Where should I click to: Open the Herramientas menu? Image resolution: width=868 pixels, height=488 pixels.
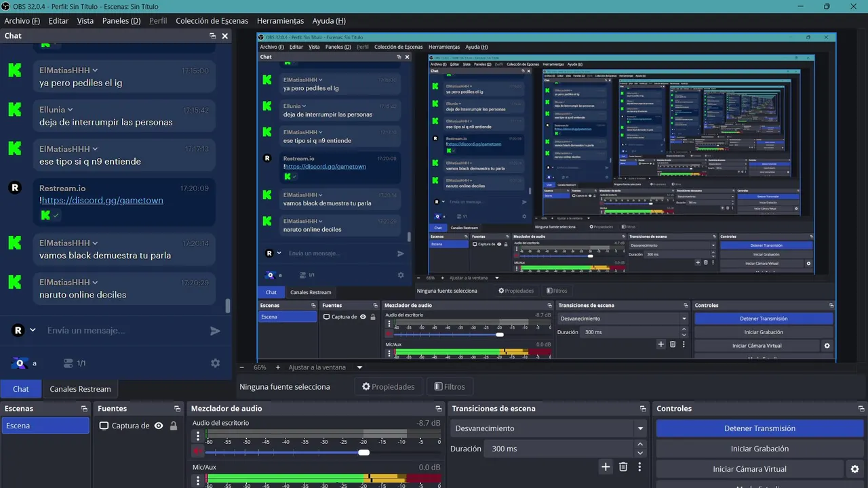(x=280, y=21)
